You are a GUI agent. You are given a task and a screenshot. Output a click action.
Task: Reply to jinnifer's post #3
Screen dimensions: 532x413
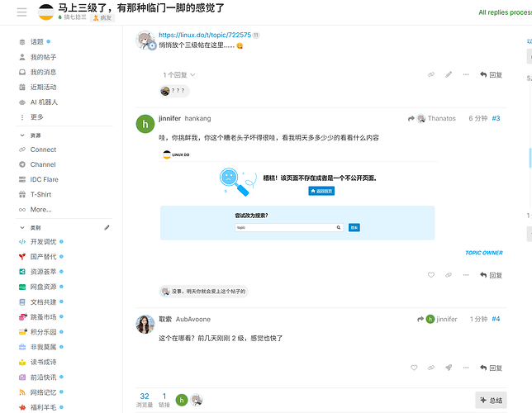pos(491,275)
